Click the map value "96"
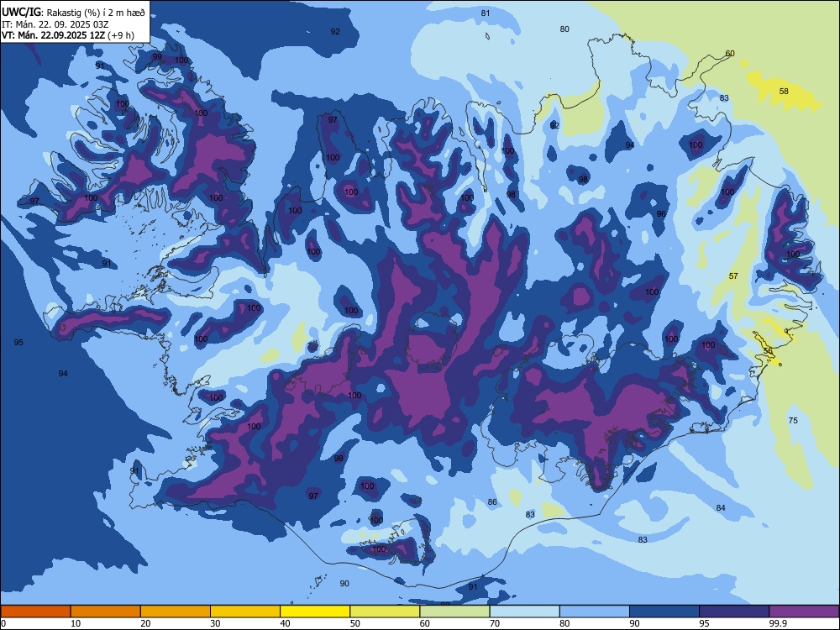840x630 pixels. (661, 213)
